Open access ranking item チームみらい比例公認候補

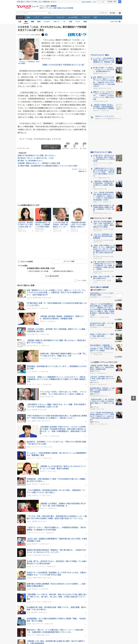click(x=104, y=60)
